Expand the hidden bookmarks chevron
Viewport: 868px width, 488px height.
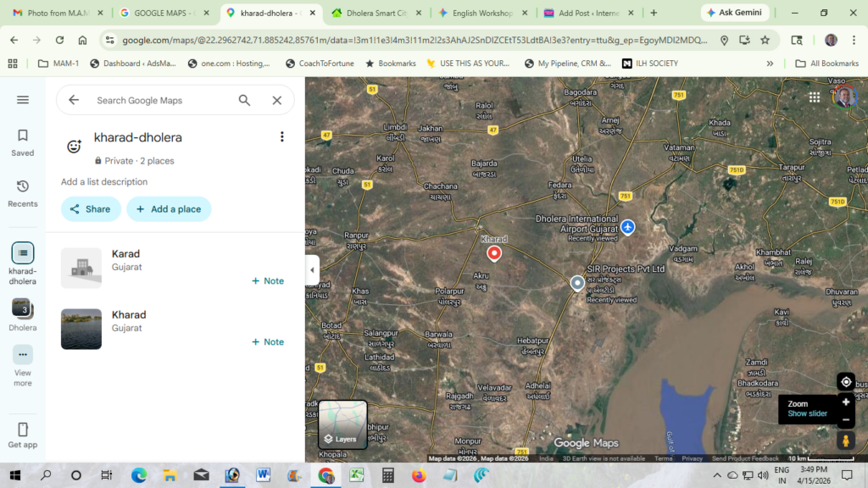[770, 64]
